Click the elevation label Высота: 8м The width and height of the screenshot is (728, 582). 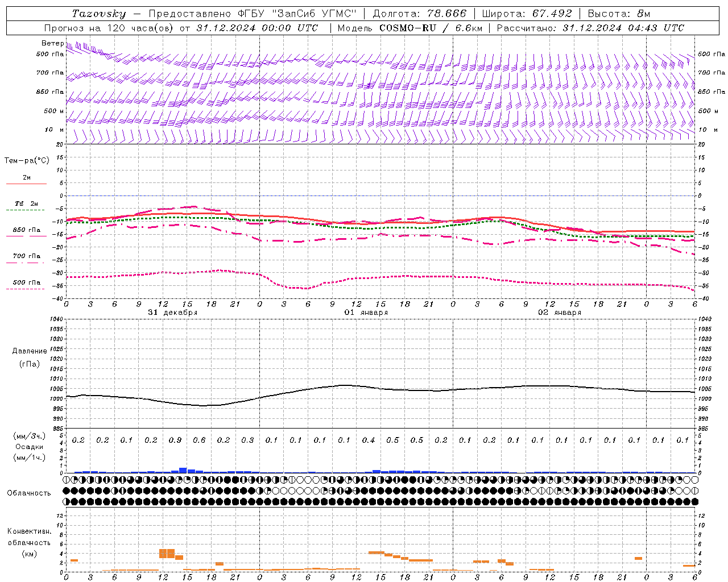pyautogui.click(x=619, y=14)
